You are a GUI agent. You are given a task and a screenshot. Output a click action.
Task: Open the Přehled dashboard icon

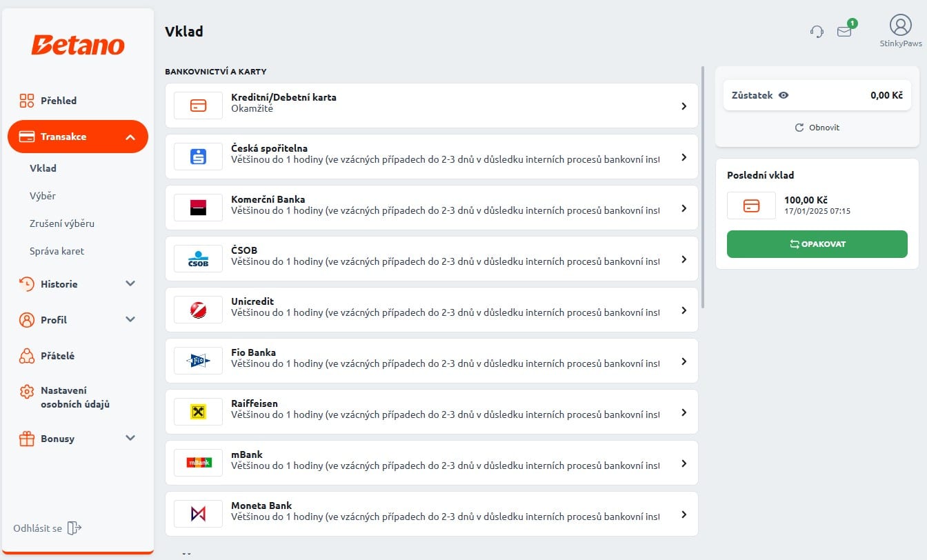[x=27, y=101]
